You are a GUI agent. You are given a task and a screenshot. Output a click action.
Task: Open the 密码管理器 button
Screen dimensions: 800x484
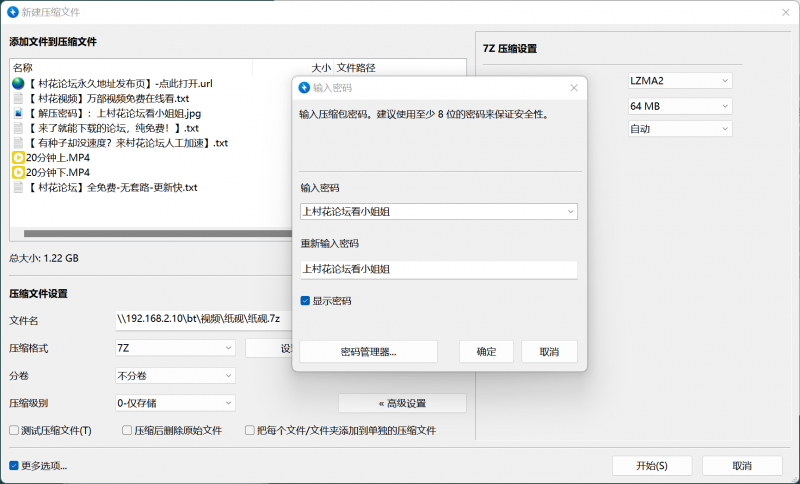click(x=368, y=352)
